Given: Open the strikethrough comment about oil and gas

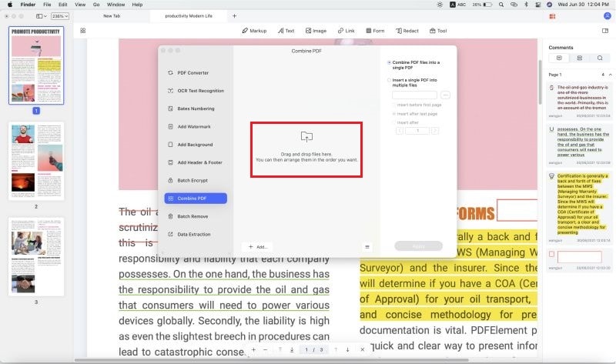Looking at the screenshot, I should (x=580, y=100).
